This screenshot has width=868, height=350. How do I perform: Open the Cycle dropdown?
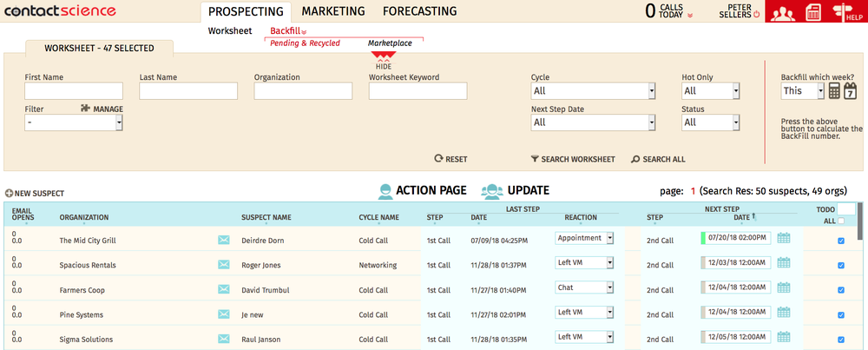[x=594, y=91]
